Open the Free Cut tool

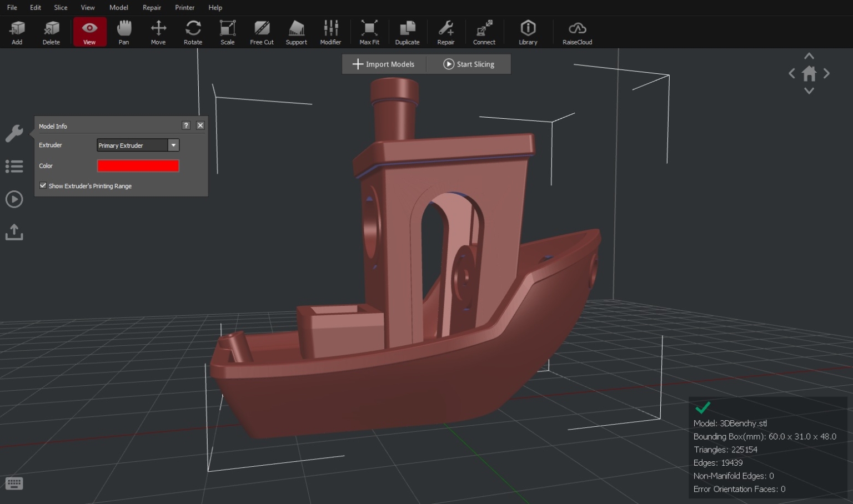coord(262,32)
